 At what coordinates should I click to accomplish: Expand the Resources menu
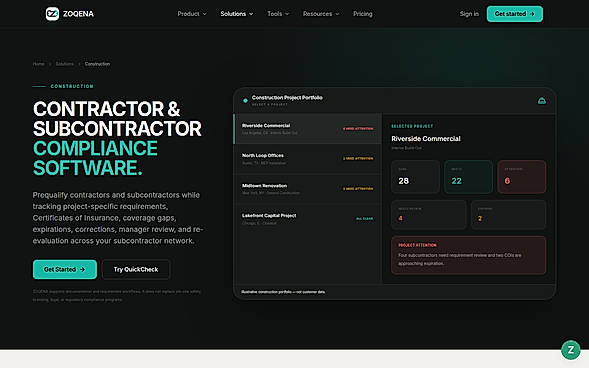[x=321, y=14]
